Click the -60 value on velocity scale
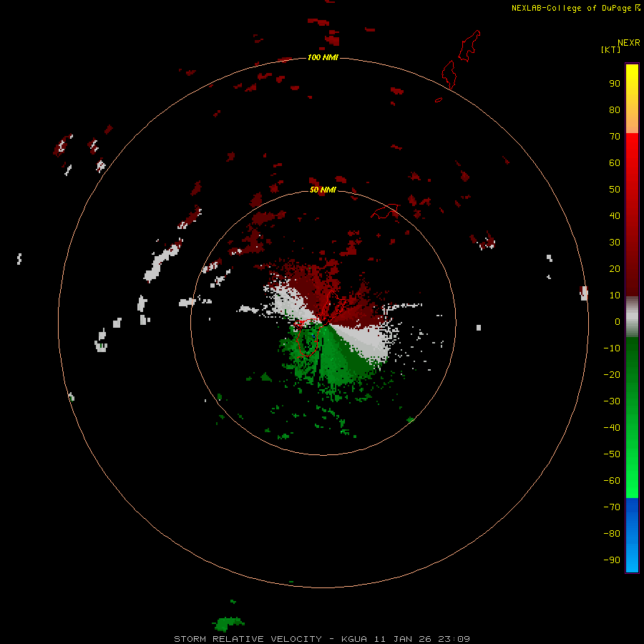Viewport: 644px width, 644px height. point(612,481)
